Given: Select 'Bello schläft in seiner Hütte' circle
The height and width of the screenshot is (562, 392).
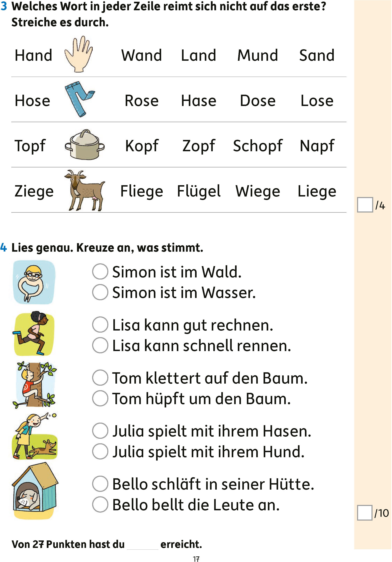Looking at the screenshot, I should click(100, 484).
